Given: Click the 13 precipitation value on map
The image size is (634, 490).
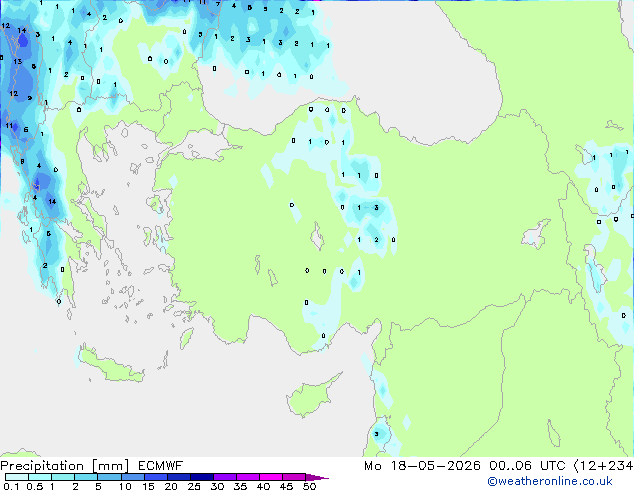Looking at the screenshot, I should click(17, 61).
